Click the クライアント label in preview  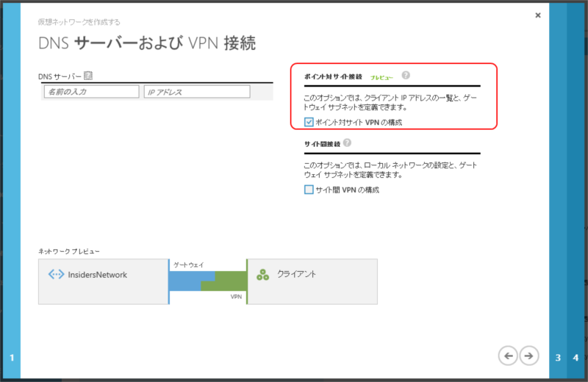click(297, 274)
